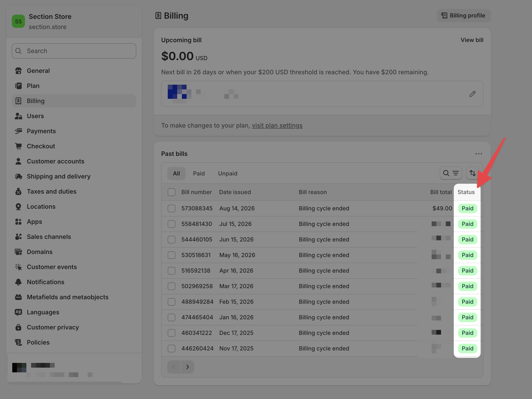
Task: Select the checkbox for bill 530518631
Action: tap(172, 255)
